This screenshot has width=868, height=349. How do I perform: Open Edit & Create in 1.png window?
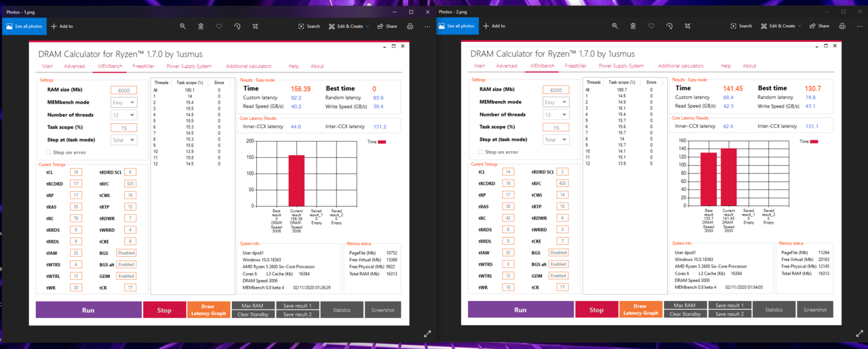(x=349, y=26)
